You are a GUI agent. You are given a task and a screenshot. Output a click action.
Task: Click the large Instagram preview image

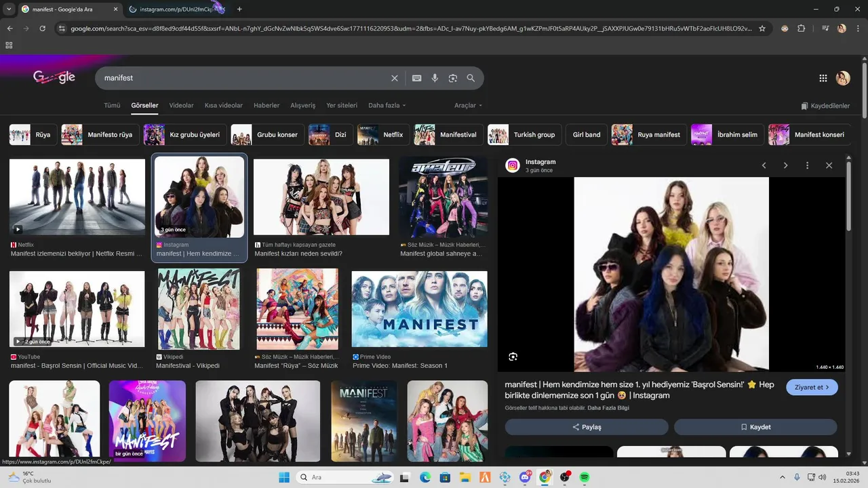click(671, 274)
